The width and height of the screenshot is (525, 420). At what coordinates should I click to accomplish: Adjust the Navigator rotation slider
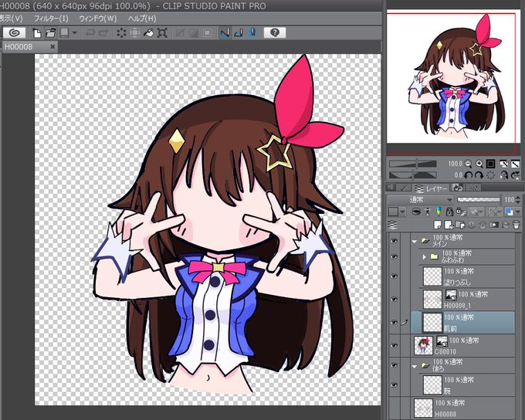pyautogui.click(x=412, y=174)
